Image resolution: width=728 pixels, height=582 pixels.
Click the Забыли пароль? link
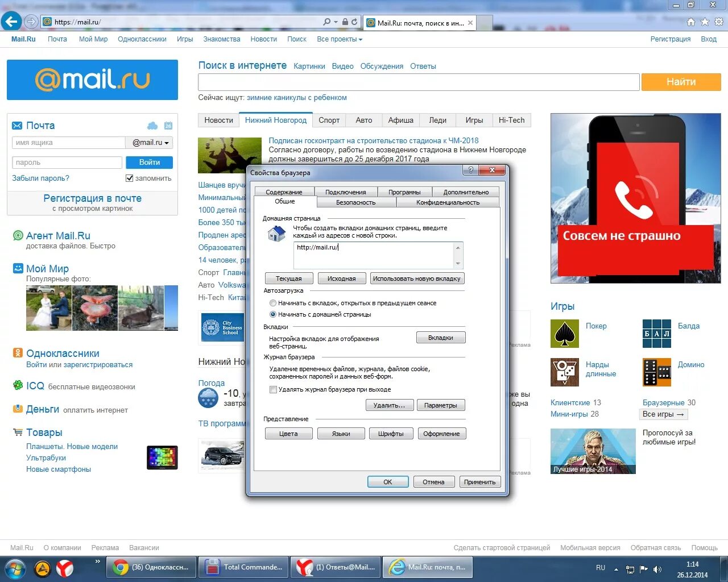tap(40, 178)
